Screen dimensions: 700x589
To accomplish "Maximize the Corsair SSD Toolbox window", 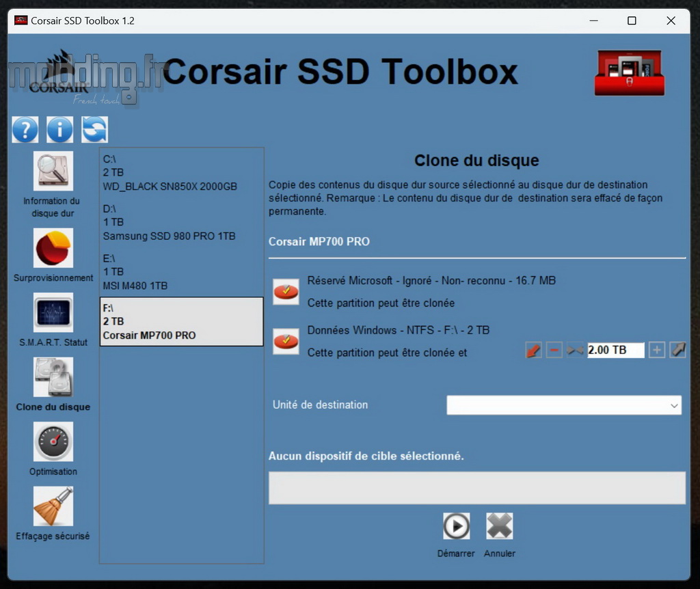I will pos(632,20).
